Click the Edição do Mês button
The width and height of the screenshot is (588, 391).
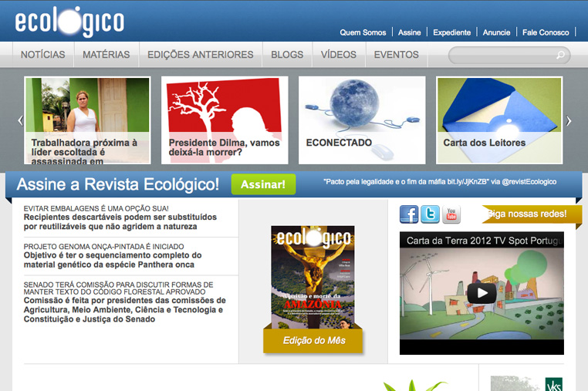click(313, 340)
